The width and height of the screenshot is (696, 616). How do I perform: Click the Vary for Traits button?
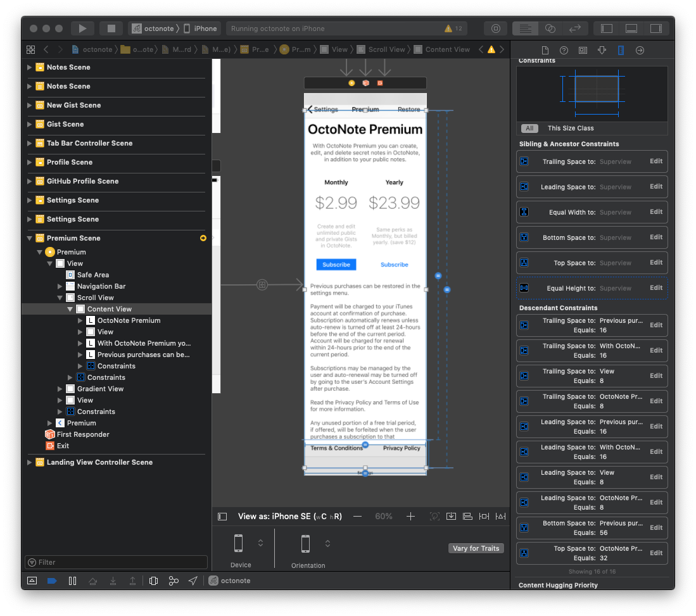pyautogui.click(x=476, y=548)
